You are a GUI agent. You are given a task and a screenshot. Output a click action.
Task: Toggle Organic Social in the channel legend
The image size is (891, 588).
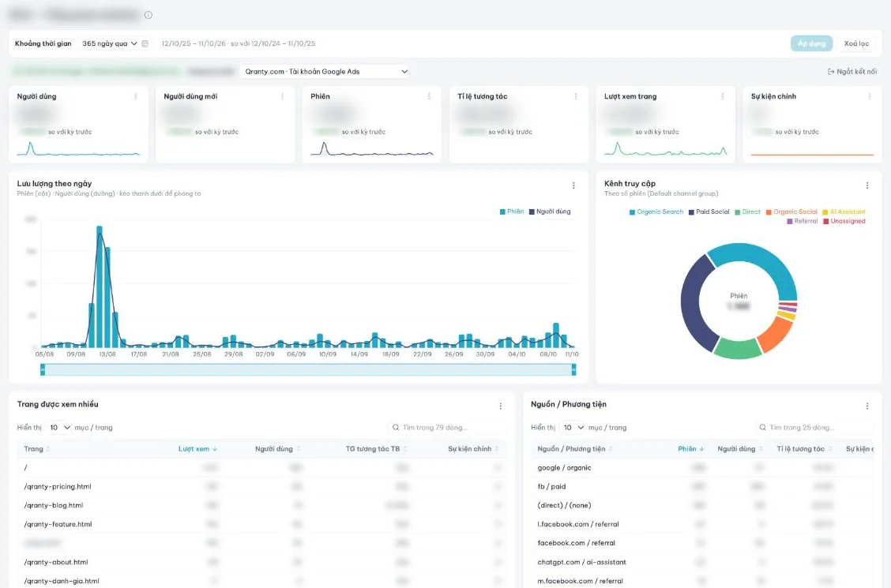click(791, 212)
